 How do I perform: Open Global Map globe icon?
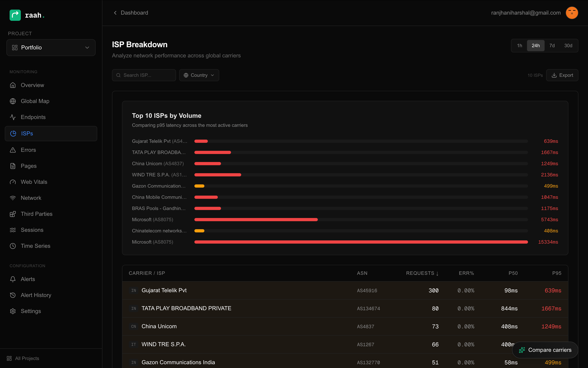(x=13, y=101)
